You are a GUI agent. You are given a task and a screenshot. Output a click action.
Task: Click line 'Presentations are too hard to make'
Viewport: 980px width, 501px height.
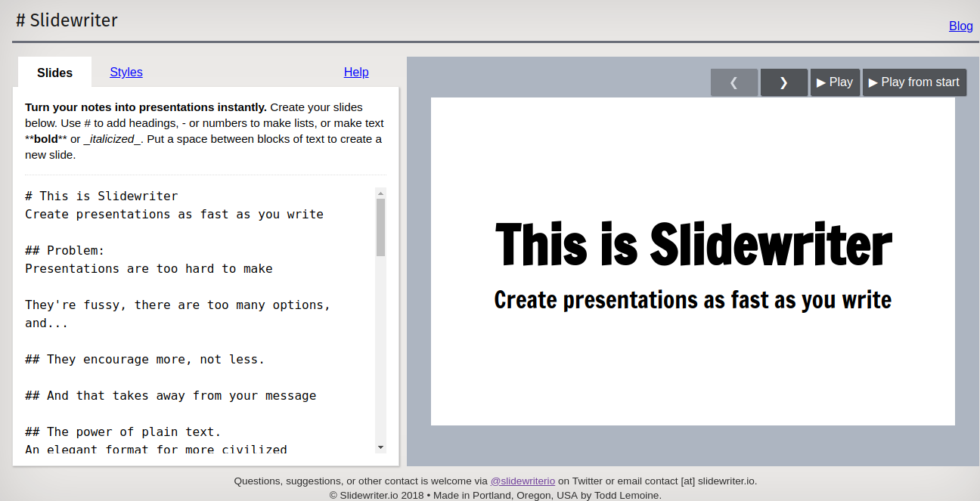coord(149,269)
